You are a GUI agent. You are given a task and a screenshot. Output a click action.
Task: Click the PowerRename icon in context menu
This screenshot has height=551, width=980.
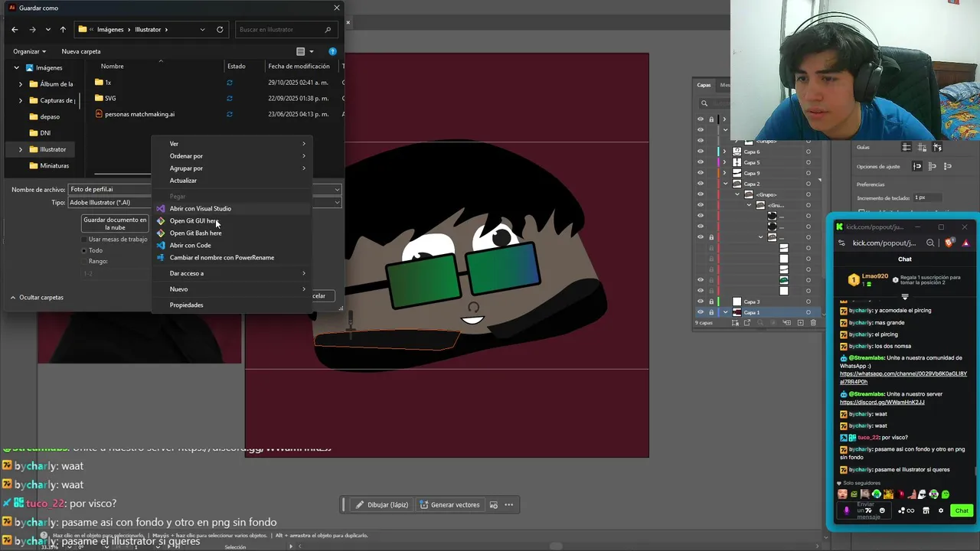click(x=161, y=257)
